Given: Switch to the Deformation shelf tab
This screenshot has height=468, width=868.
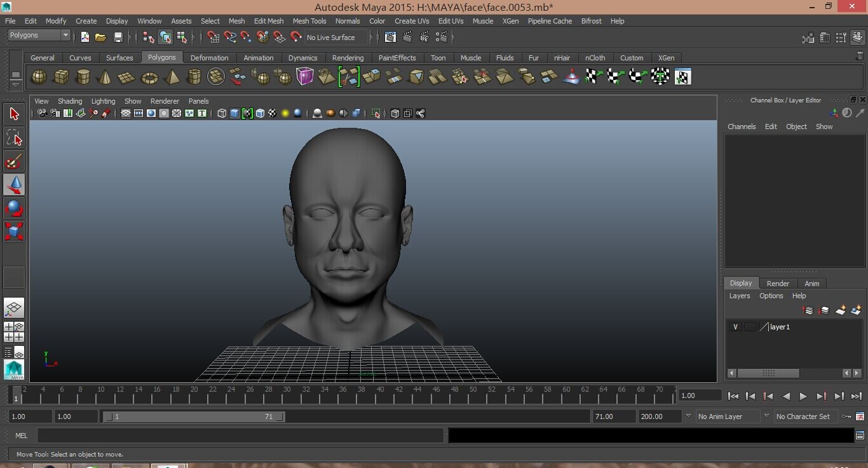Looking at the screenshot, I should (x=209, y=58).
